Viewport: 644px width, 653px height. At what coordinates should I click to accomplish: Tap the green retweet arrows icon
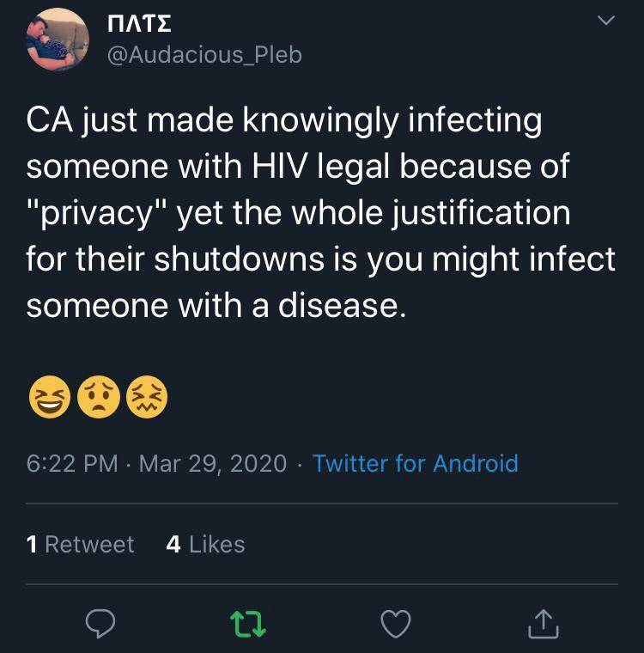pos(248,625)
